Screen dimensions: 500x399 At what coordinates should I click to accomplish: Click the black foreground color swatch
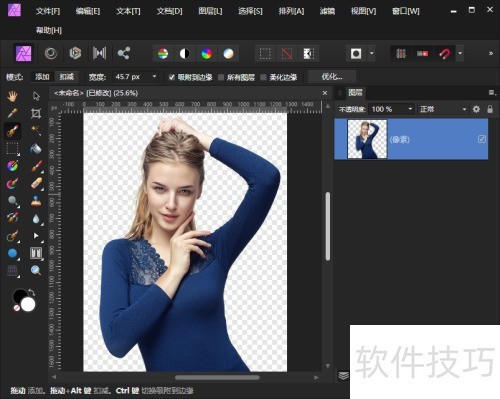click(x=18, y=295)
